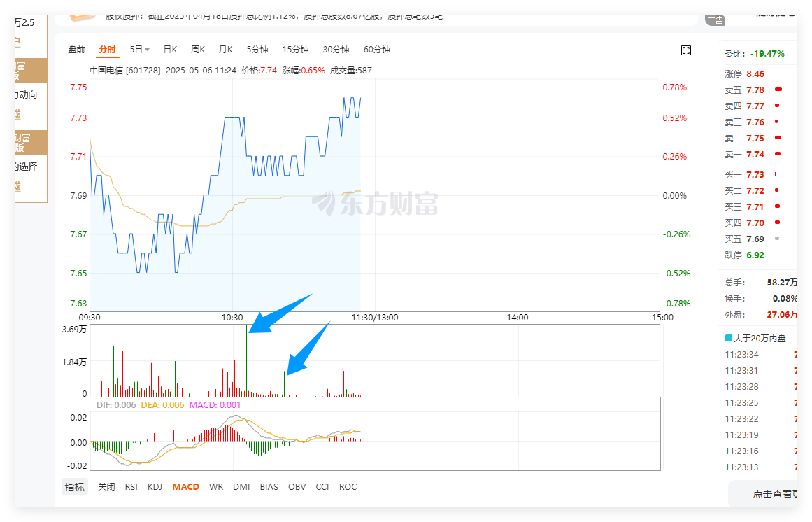Click the 换手 value 0.08%
812x522 pixels.
click(785, 298)
